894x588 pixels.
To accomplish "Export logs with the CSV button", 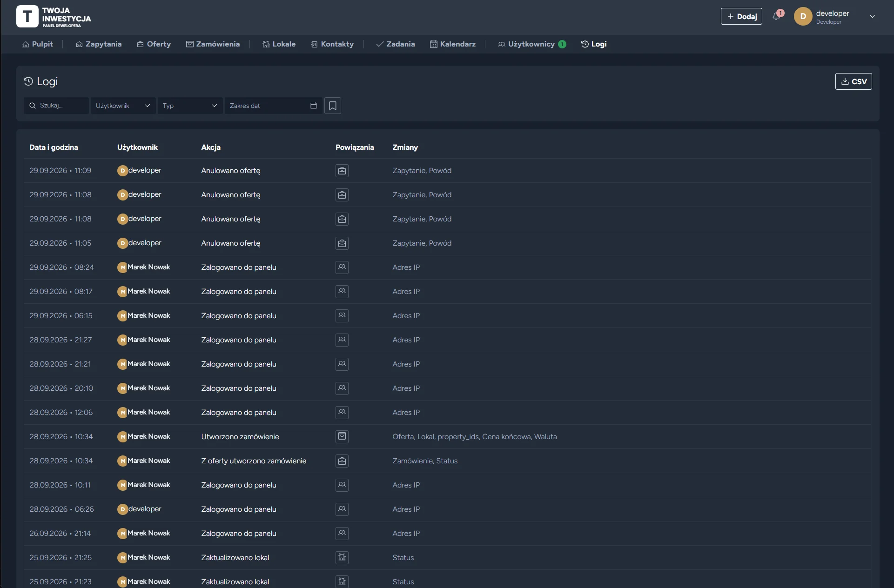I will [x=854, y=81].
